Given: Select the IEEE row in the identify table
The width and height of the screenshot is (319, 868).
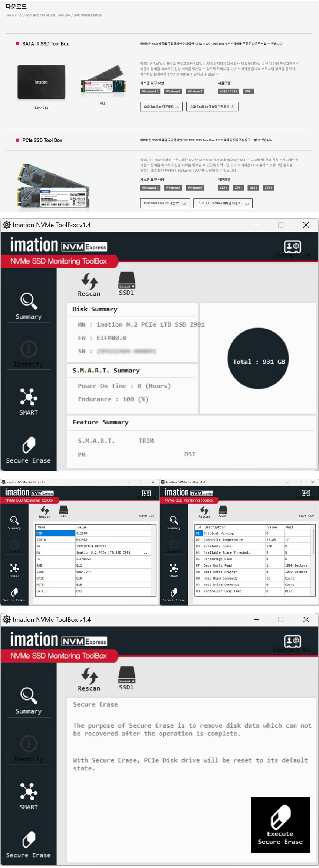Looking at the screenshot, I should click(x=94, y=572).
